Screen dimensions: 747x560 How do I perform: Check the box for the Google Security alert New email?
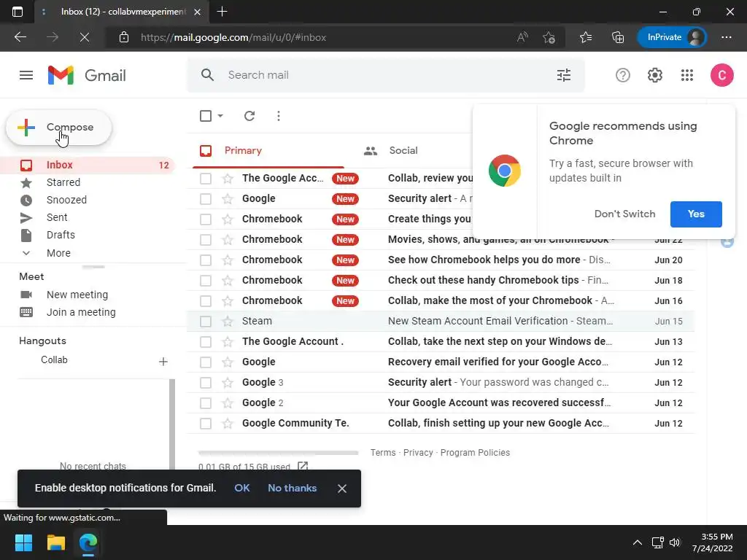pos(206,198)
